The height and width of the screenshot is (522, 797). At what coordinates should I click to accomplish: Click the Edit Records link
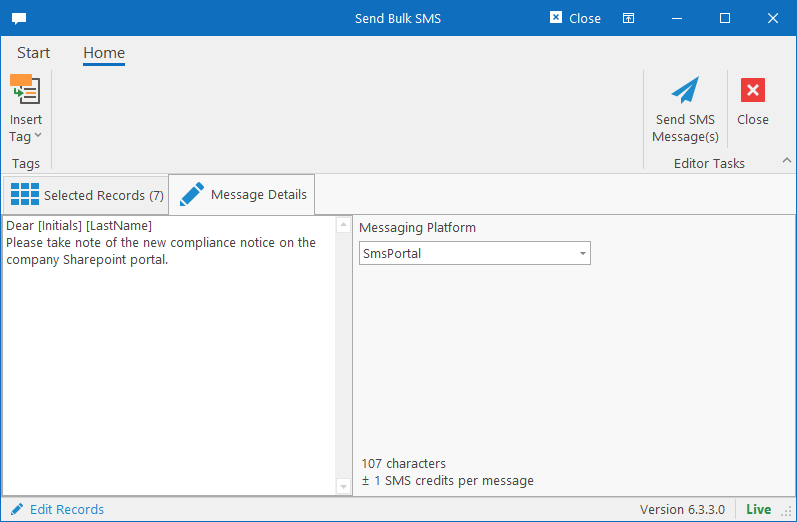57,509
